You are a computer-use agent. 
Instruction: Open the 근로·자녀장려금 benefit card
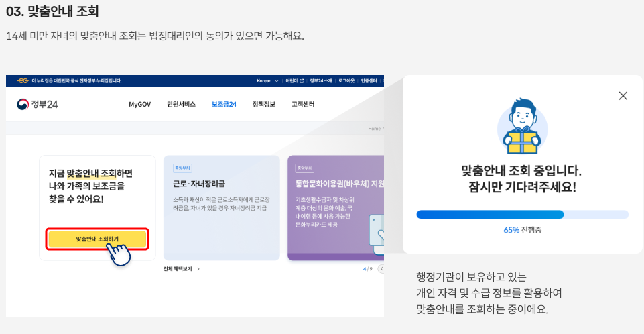click(x=222, y=207)
